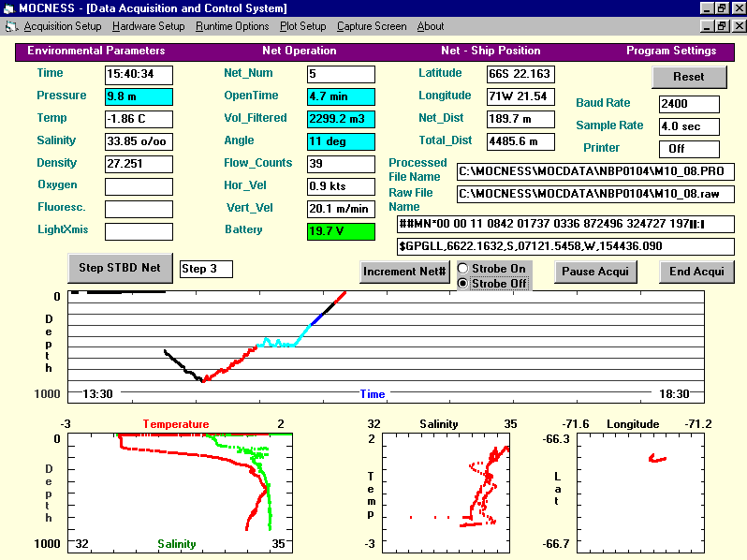Viewport: 747px width, 560px height.
Task: Minimize the inner document window
Action: (708, 26)
